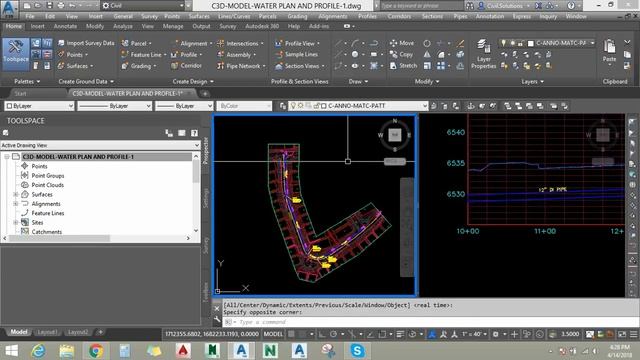Open Internet Explorer from the taskbar
Screen dimensions: 640x360
tap(38, 351)
